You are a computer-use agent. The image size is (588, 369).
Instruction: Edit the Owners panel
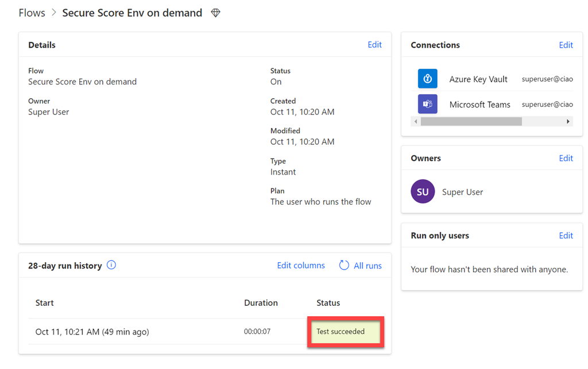click(x=566, y=158)
